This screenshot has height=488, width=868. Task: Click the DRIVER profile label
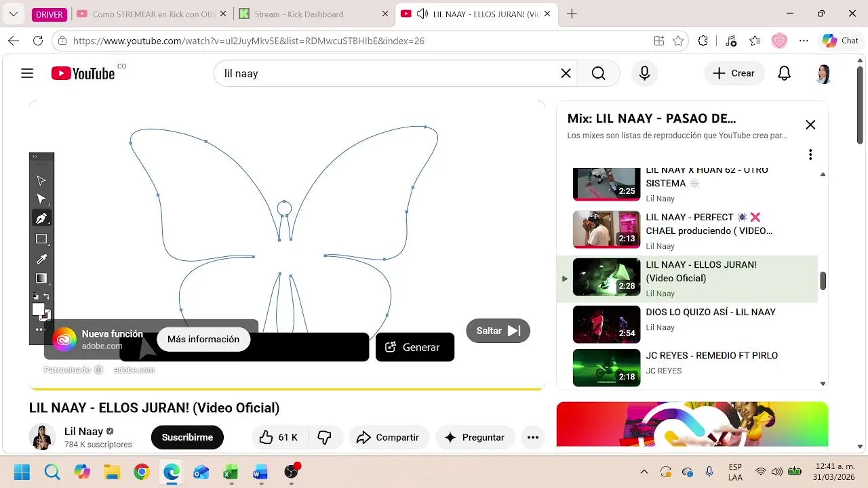click(50, 14)
